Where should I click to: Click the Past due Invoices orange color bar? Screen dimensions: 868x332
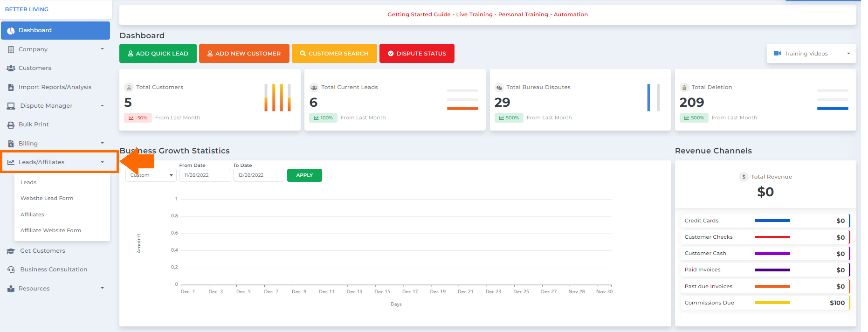point(772,286)
